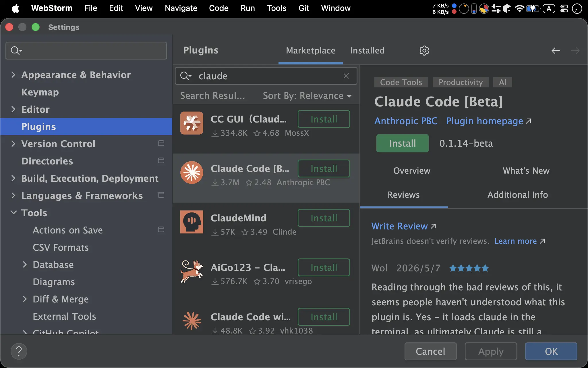Screen dimensions: 588x368
Task: Click the five-star rating on Wol's review
Action: [469, 268]
